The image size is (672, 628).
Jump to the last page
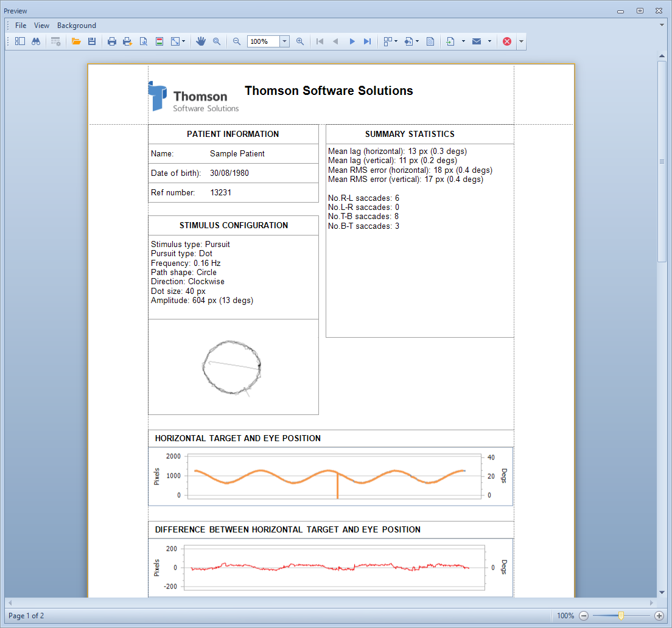click(x=367, y=41)
